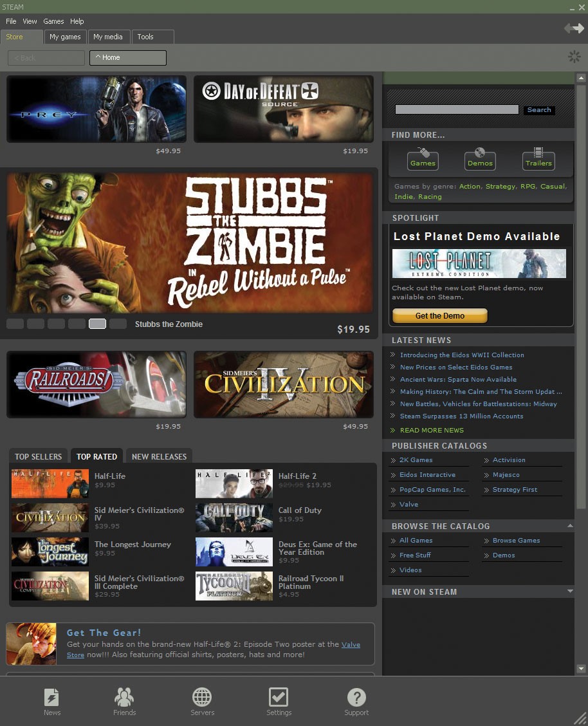Open the PopCap Games, Inc. catalog
The width and height of the screenshot is (588, 726).
tap(432, 489)
